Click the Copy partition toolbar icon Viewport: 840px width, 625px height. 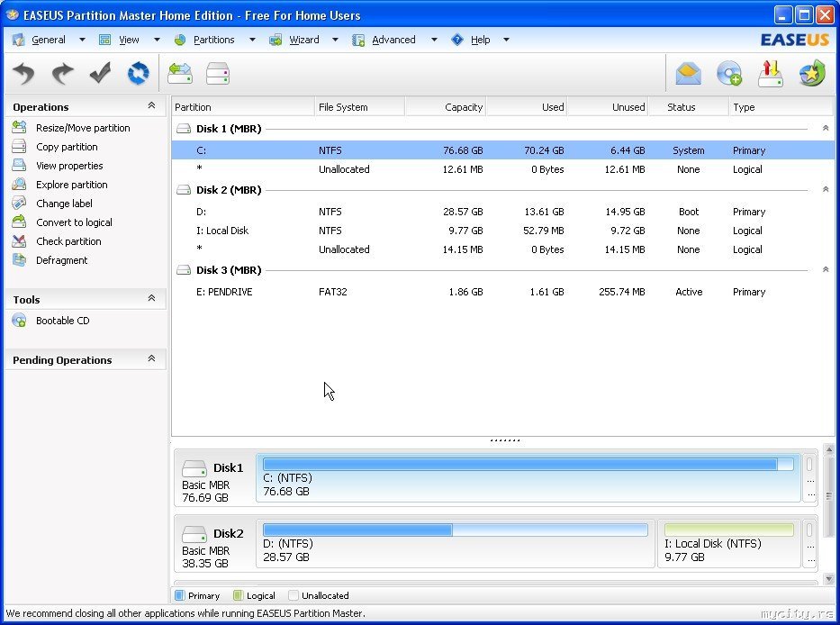click(x=218, y=74)
